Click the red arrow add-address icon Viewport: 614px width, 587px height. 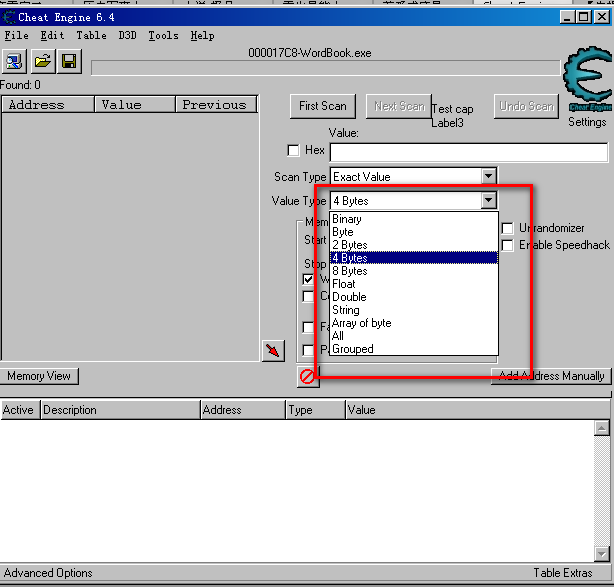pos(273,350)
